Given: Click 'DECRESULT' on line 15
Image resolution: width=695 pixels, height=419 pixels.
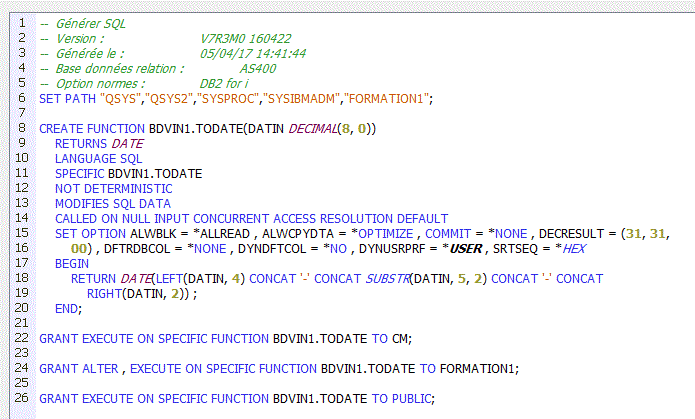Looking at the screenshot, I should click(x=571, y=234).
